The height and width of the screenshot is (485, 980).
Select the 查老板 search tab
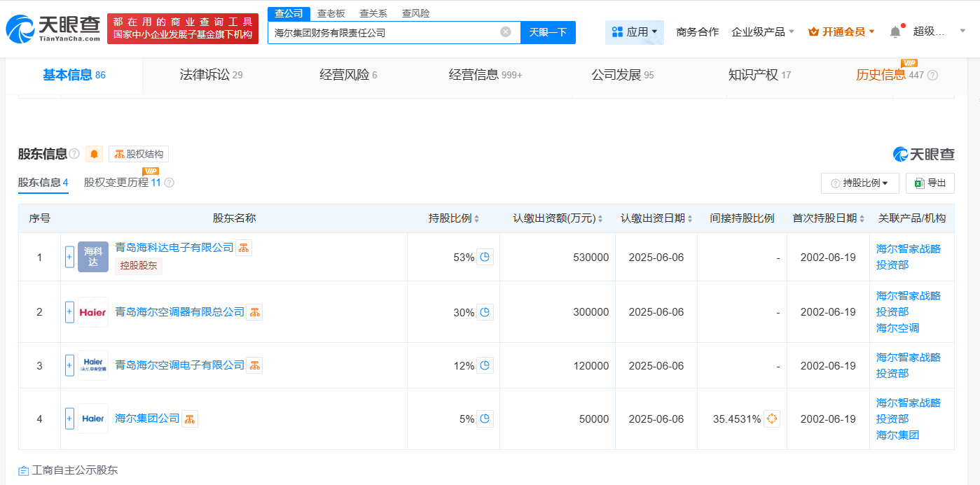coord(331,13)
